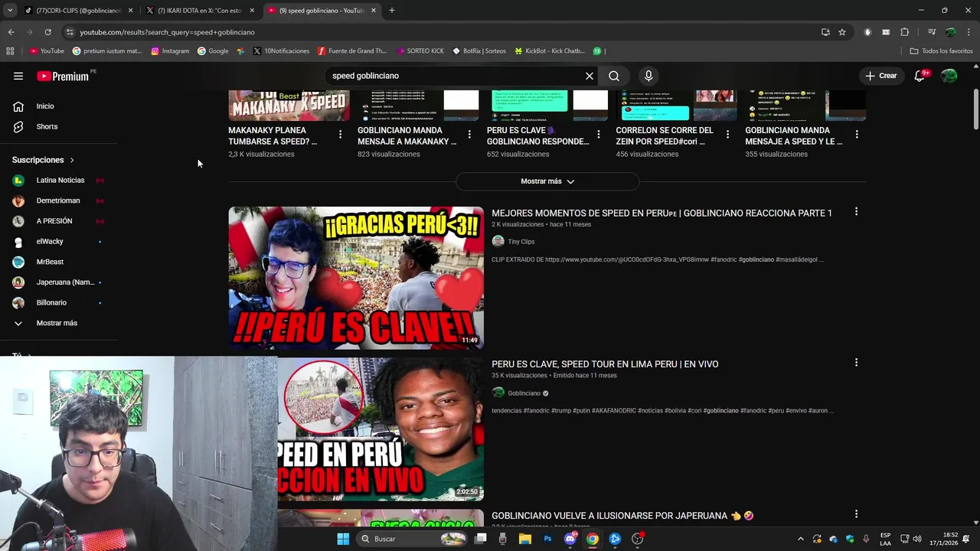Open GOBLINCIANO MANDA MENSAJE A MAKANAKY title
980x551 pixels.
click(x=407, y=135)
